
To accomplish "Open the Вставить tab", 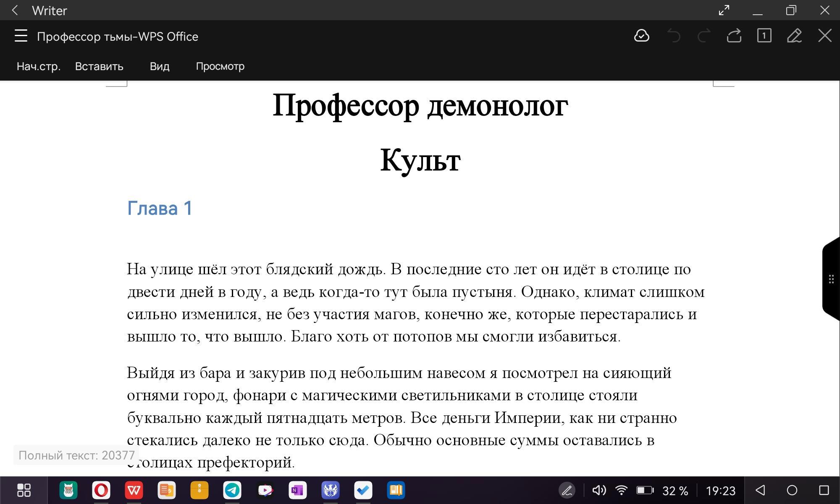I will pyautogui.click(x=99, y=66).
